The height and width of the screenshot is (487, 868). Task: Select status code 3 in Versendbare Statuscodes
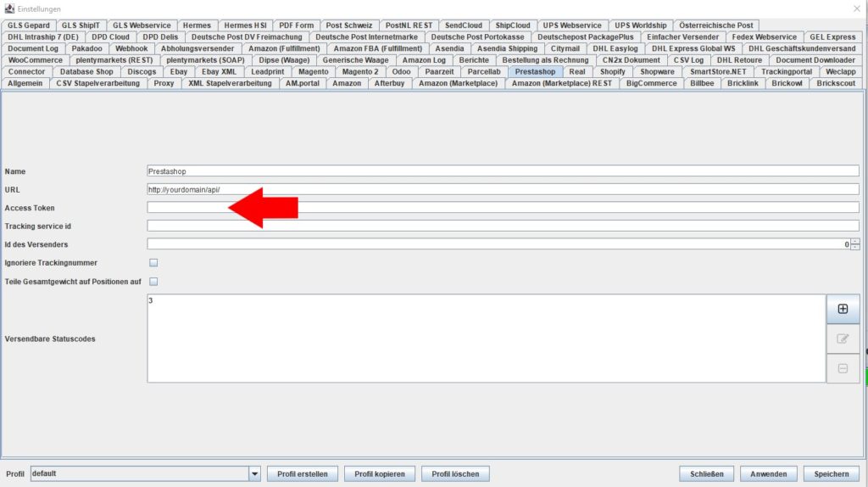coord(151,300)
